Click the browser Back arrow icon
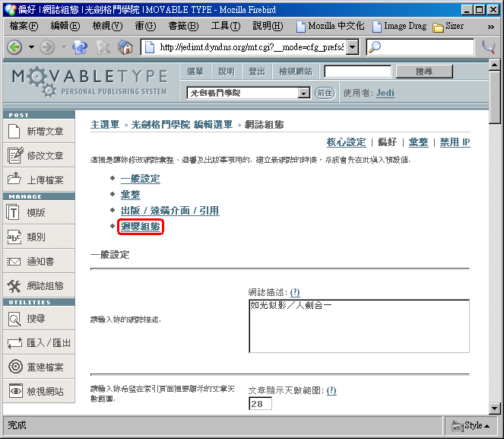This screenshot has width=504, height=439. pos(14,47)
